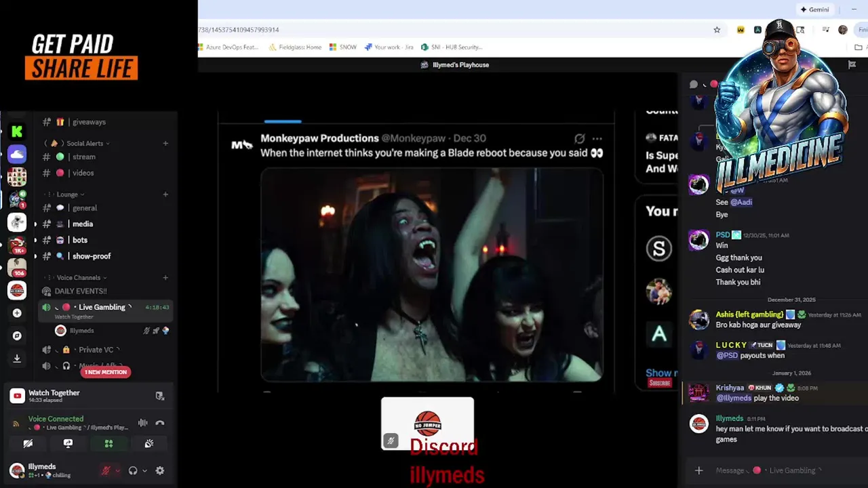Open the Blade reboot tweet image
The width and height of the screenshot is (868, 488).
(432, 274)
